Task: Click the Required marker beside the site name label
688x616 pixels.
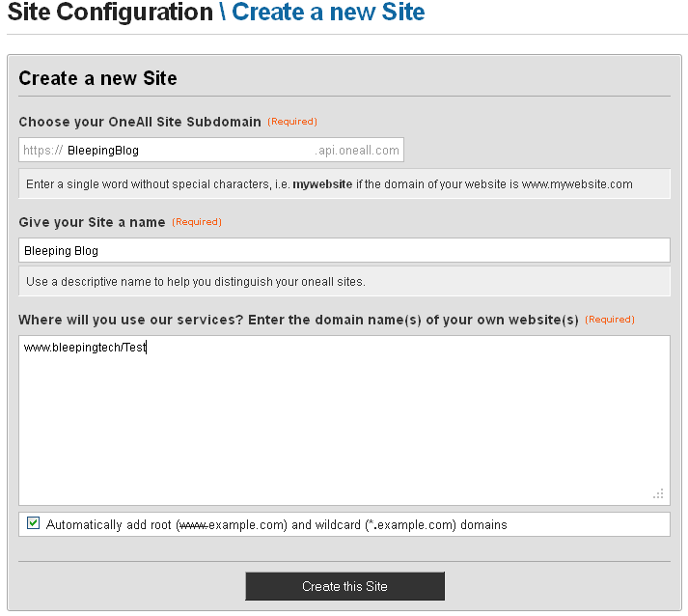Action: point(197,222)
